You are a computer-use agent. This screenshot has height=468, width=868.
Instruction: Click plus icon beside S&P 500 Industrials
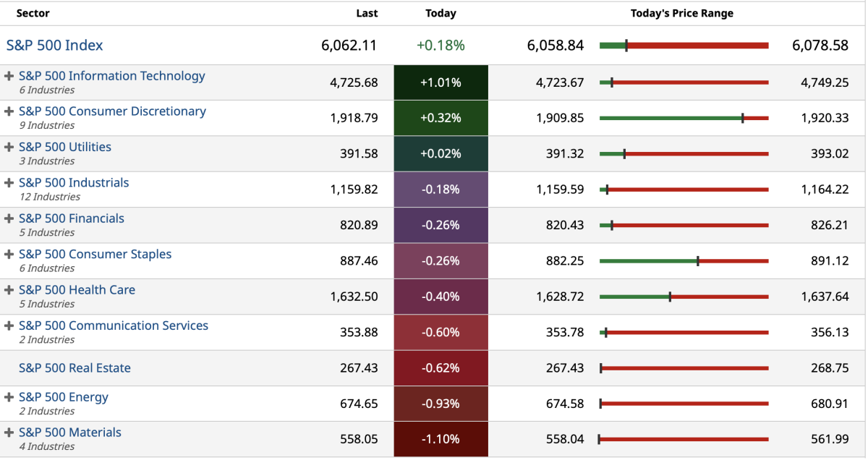click(9, 183)
